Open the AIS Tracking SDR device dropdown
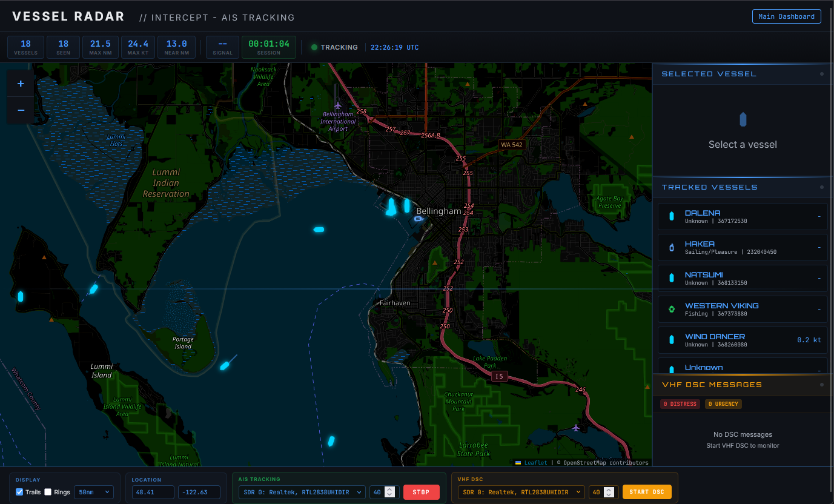This screenshot has height=504, width=834. coord(301,492)
